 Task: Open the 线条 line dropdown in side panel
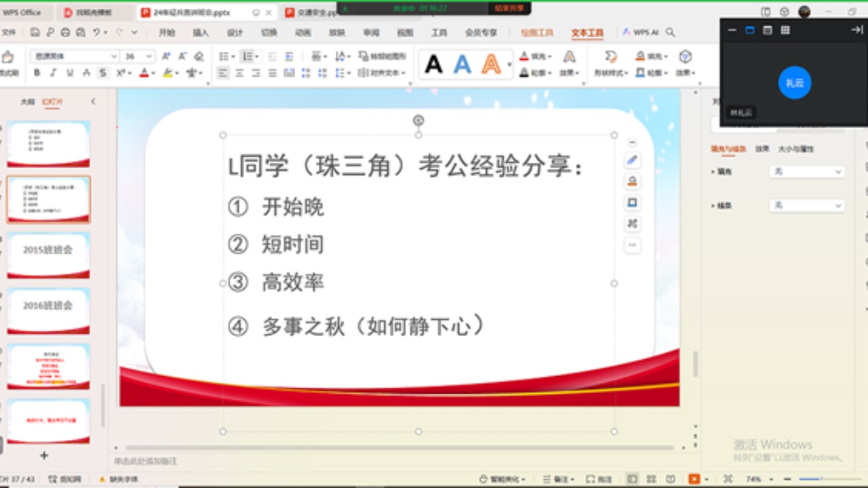(x=806, y=205)
